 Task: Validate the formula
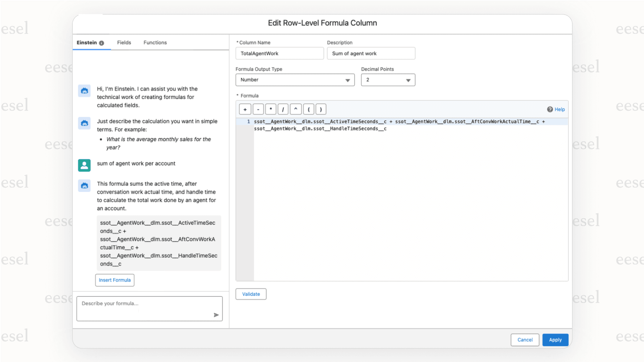click(251, 294)
